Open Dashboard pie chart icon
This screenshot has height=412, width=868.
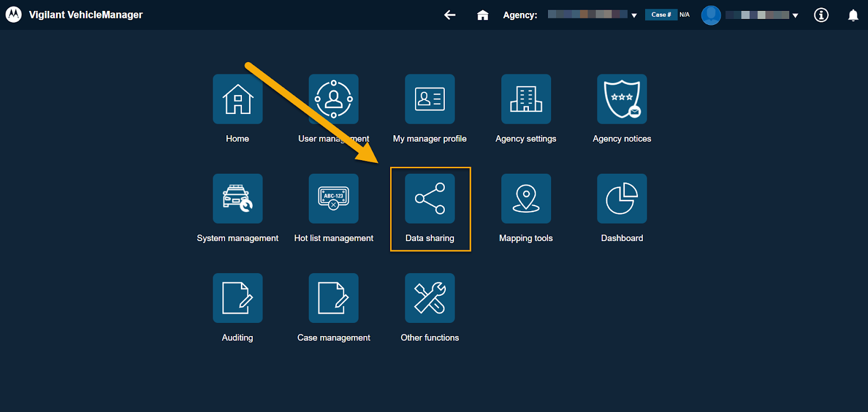[622, 199]
